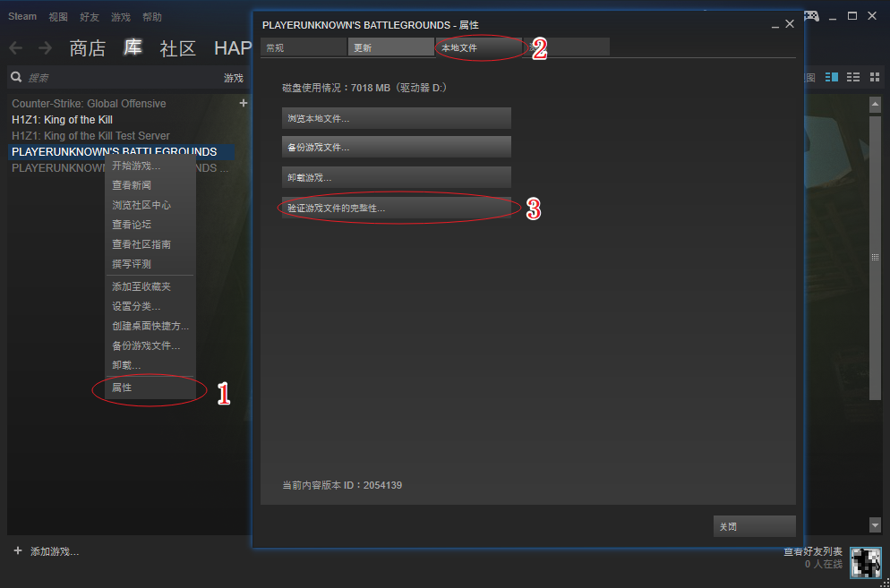The width and height of the screenshot is (890, 588).
Task: Minimize the 属性 dialog
Action: tap(774, 25)
